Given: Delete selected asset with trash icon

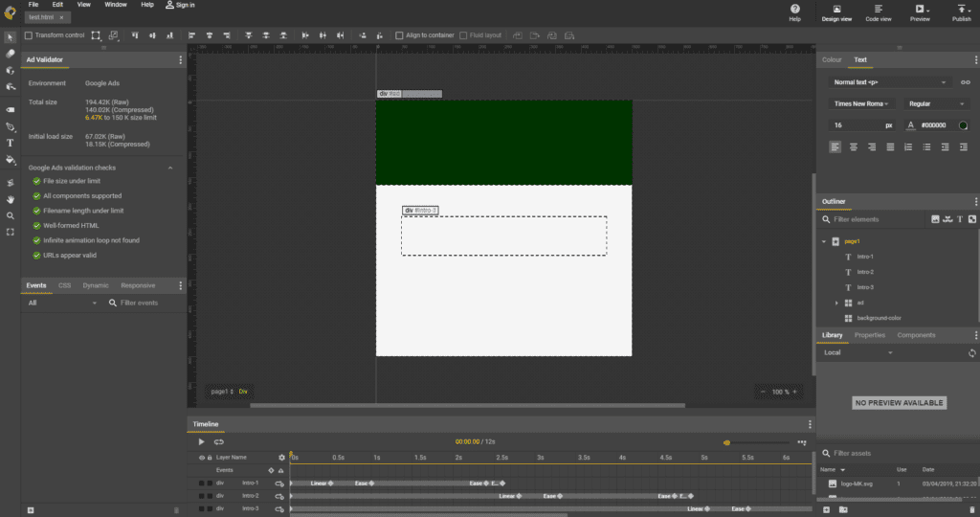Looking at the screenshot, I should pyautogui.click(x=972, y=510).
